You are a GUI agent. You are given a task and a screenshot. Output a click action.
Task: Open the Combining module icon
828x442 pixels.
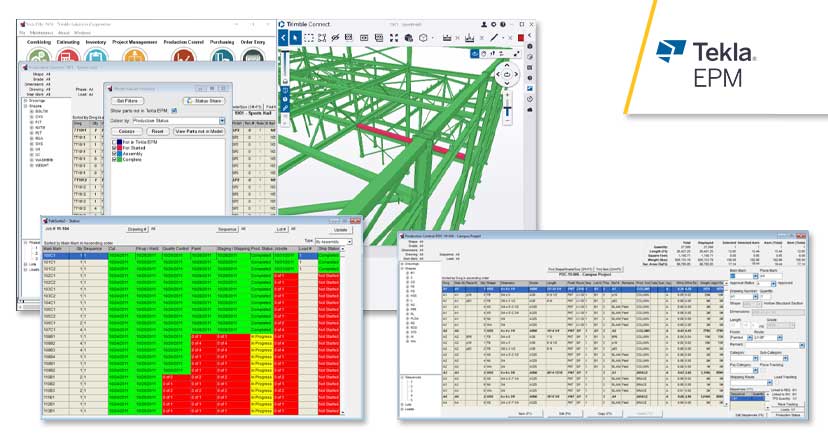click(x=39, y=55)
